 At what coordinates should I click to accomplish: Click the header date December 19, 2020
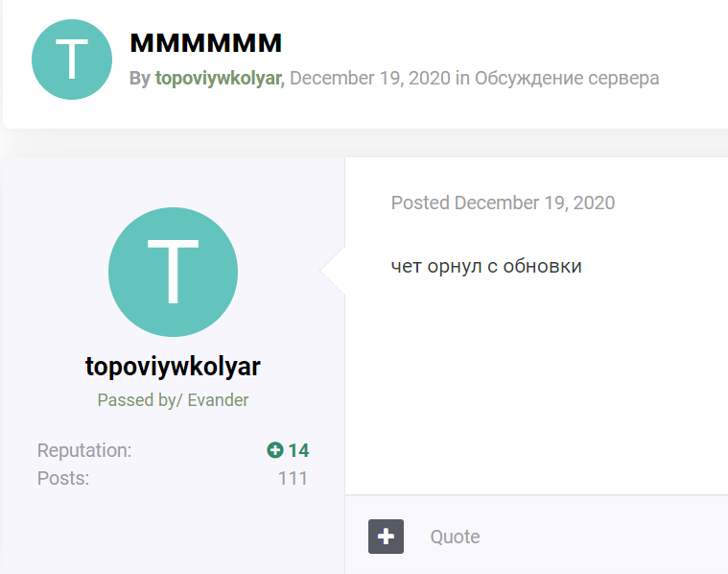click(x=370, y=78)
